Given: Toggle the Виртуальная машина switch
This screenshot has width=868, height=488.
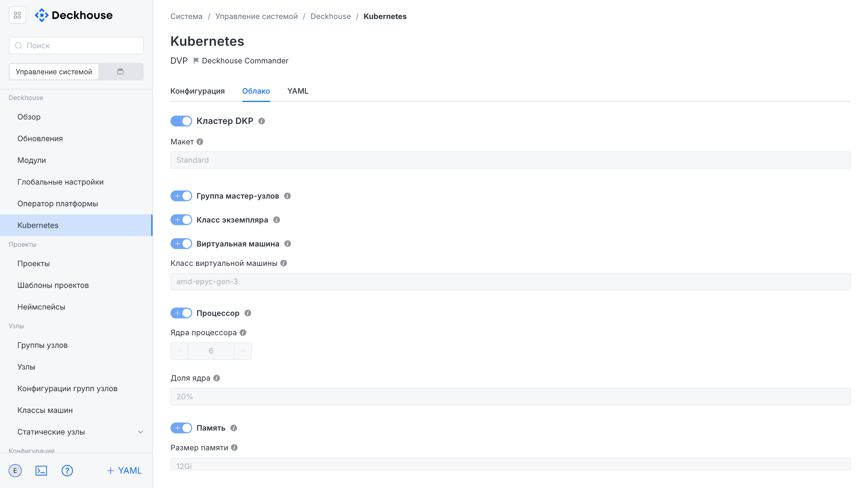Looking at the screenshot, I should click(181, 244).
